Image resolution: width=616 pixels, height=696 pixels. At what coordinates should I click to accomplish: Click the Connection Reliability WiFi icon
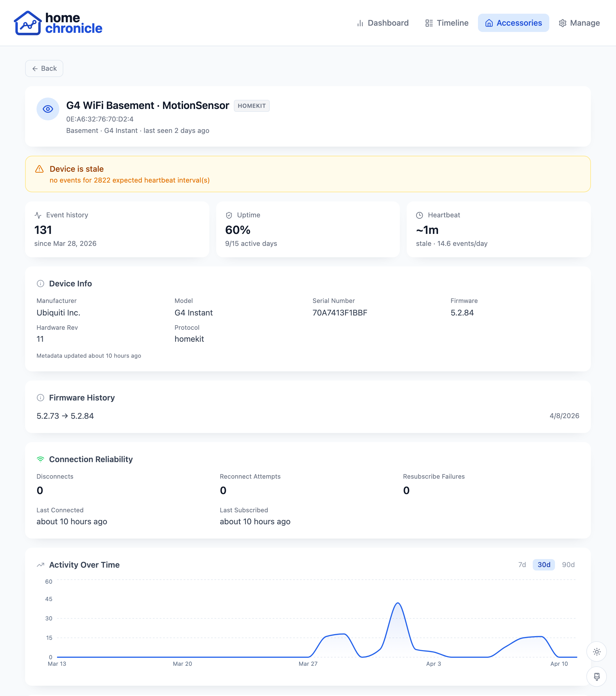tap(40, 459)
